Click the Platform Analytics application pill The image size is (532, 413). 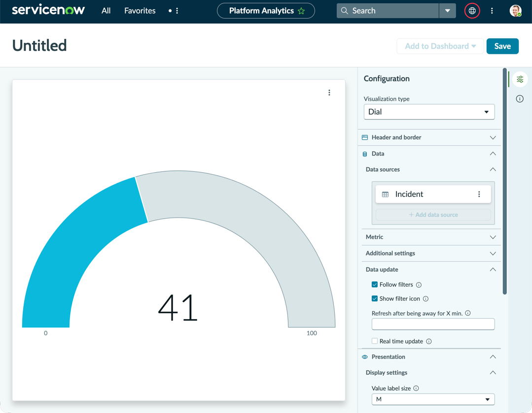[x=266, y=11]
